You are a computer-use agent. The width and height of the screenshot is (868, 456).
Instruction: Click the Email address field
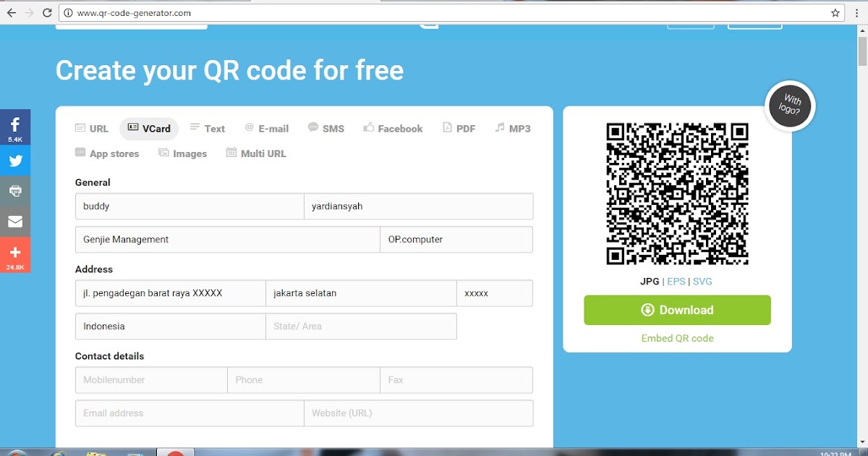pos(190,413)
